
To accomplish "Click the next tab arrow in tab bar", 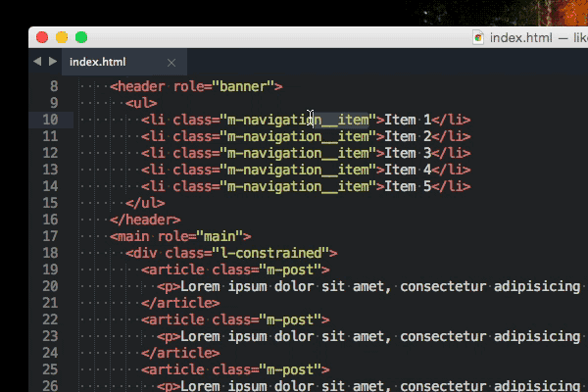I will tap(51, 62).
